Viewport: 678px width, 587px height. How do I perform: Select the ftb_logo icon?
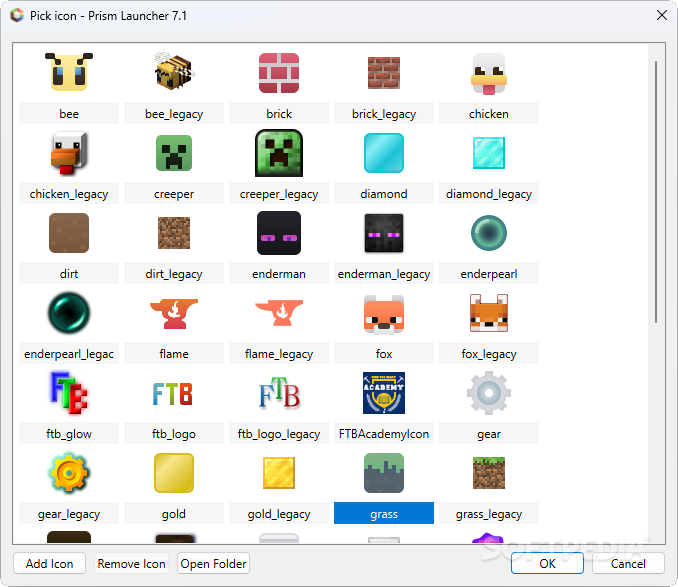pos(173,394)
